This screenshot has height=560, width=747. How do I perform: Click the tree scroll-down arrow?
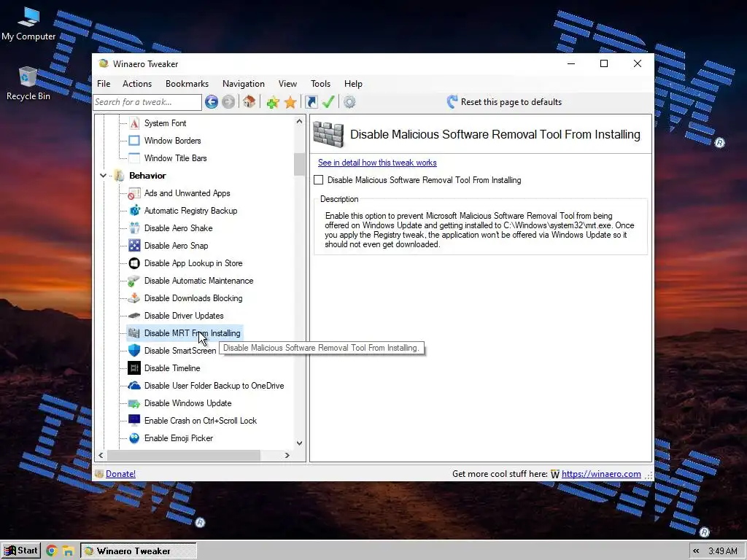pos(299,443)
